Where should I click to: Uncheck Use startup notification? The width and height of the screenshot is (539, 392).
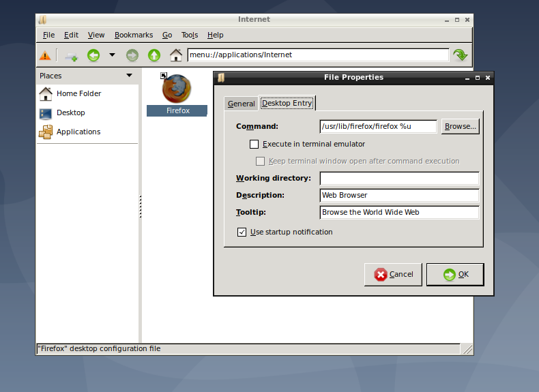pyautogui.click(x=242, y=232)
